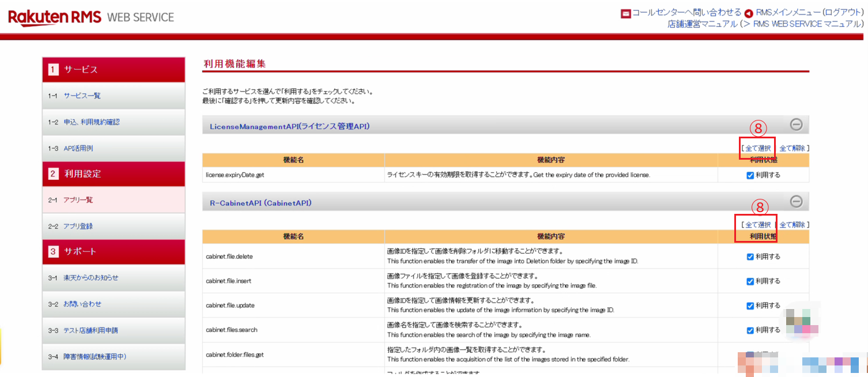Open 1-1 サービス一覧 menu item
This screenshot has width=868, height=377.
[114, 96]
